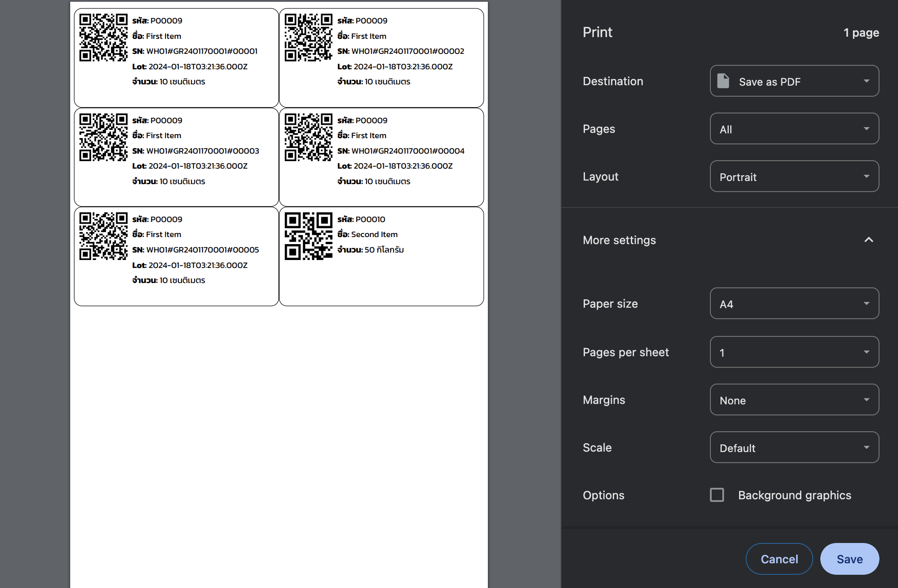Click the More settings label
898x588 pixels.
[x=619, y=240]
